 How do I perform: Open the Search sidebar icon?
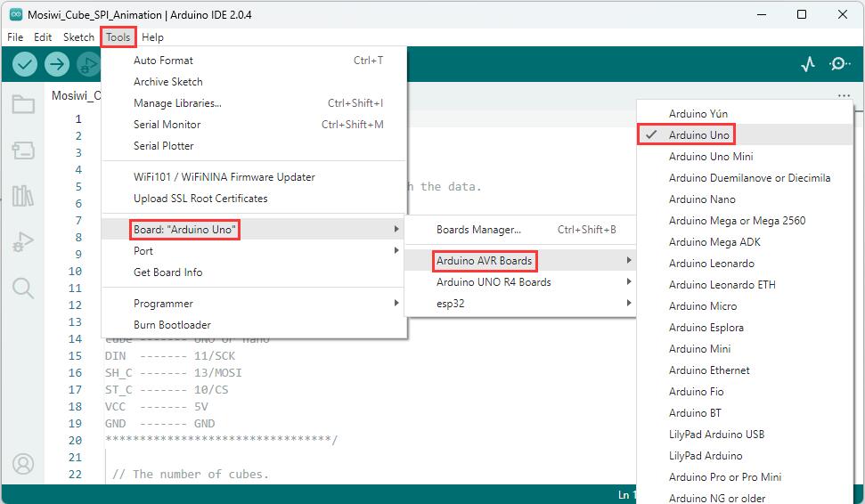coord(23,288)
